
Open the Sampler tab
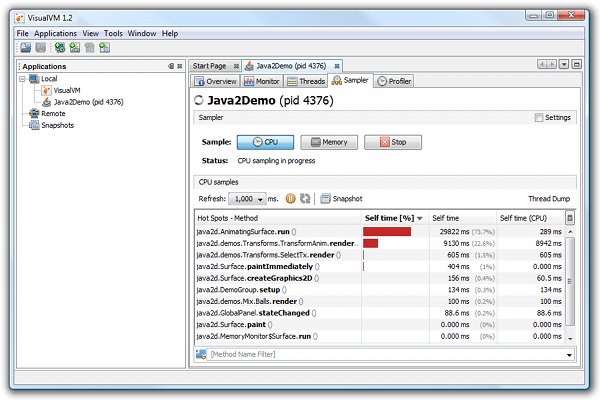coord(350,80)
